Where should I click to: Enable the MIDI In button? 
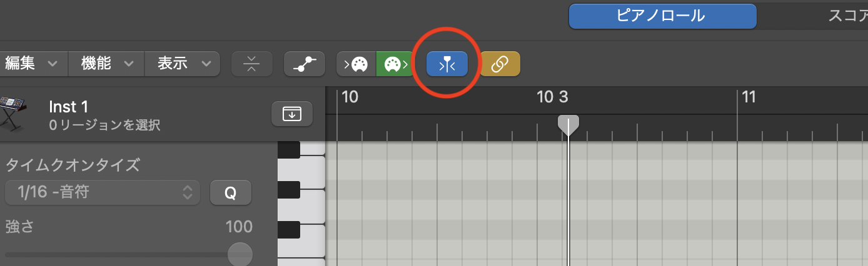(356, 64)
